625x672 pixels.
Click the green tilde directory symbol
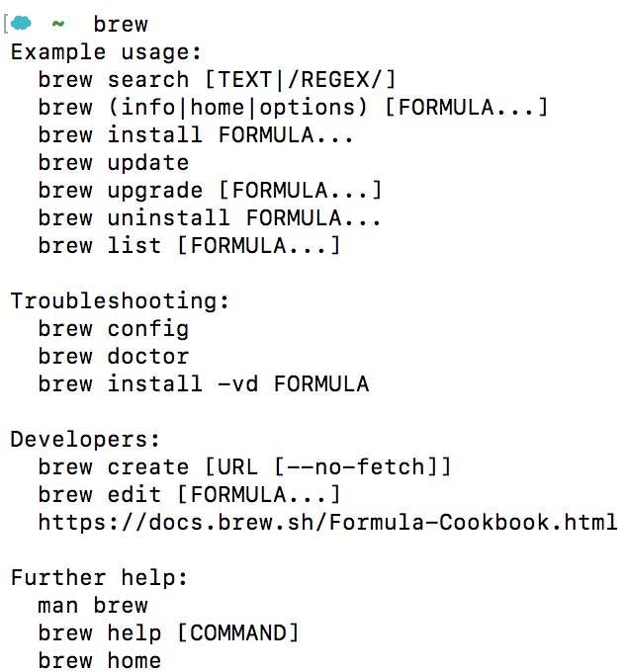[58, 24]
